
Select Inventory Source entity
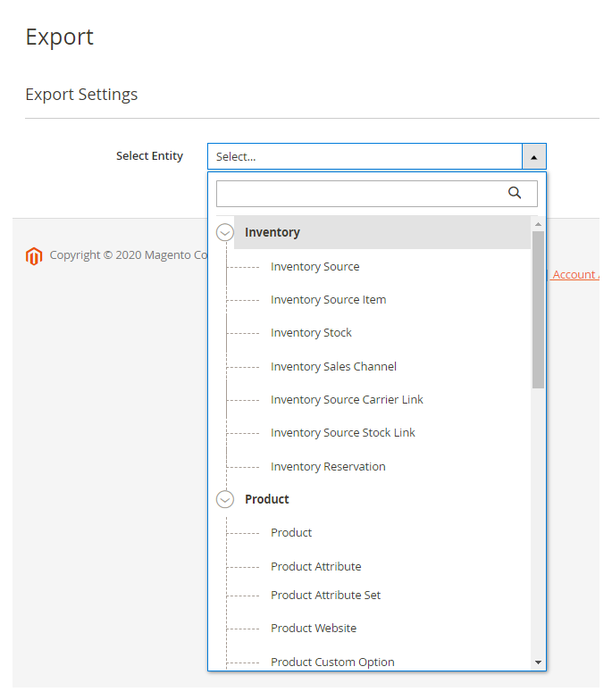point(314,266)
